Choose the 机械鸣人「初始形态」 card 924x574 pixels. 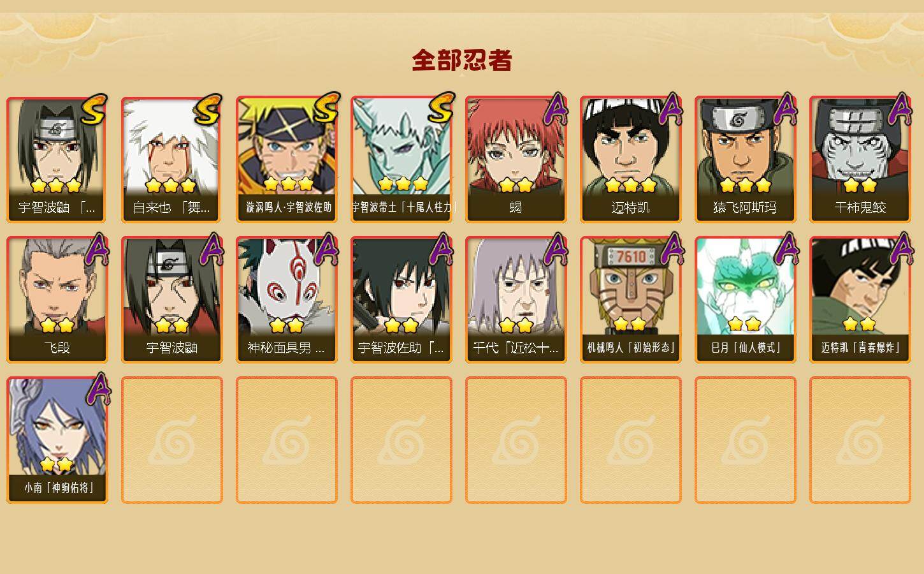point(631,300)
